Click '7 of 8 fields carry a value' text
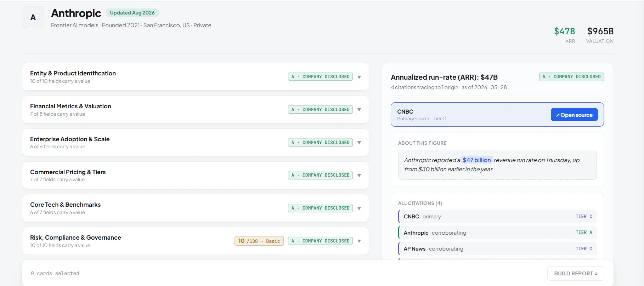 [x=57, y=114]
